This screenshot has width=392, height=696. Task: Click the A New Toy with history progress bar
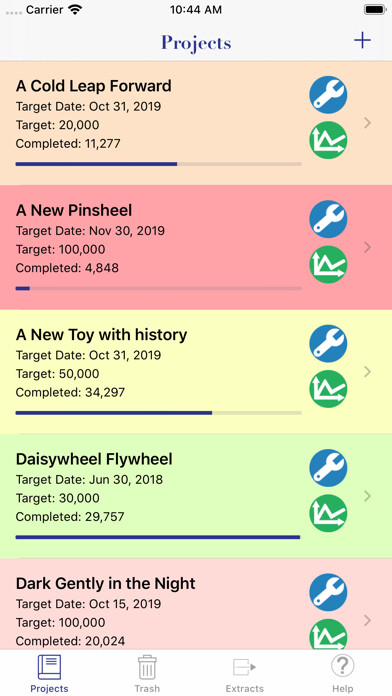pyautogui.click(x=158, y=413)
